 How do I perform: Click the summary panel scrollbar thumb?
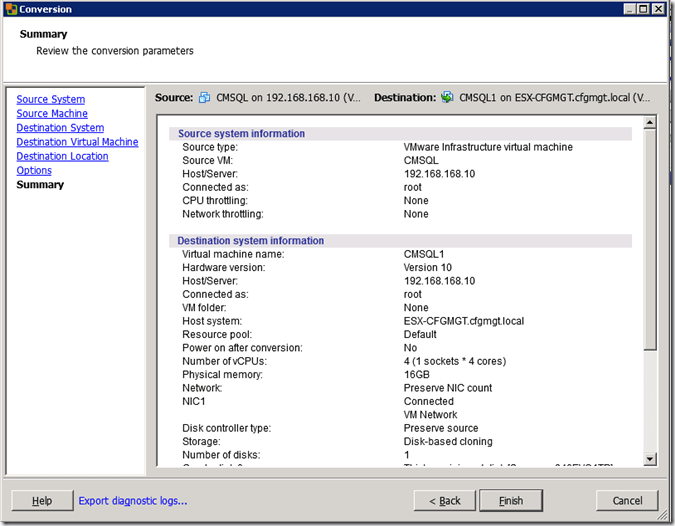(649, 240)
